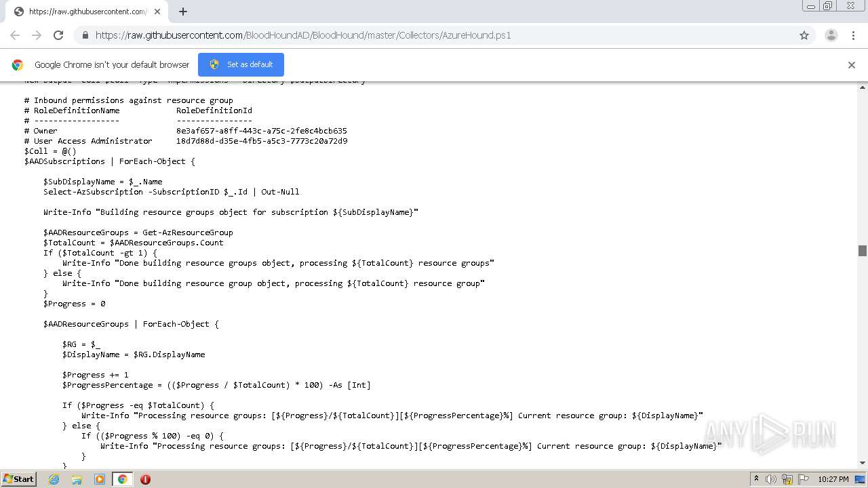Click the vertical scrollbar thumb
The height and width of the screenshot is (488, 868).
point(863,251)
